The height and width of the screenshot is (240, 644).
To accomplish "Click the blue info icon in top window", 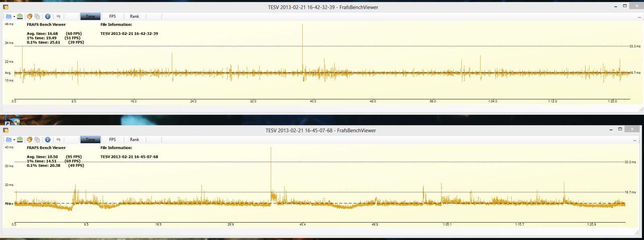I will point(48,16).
